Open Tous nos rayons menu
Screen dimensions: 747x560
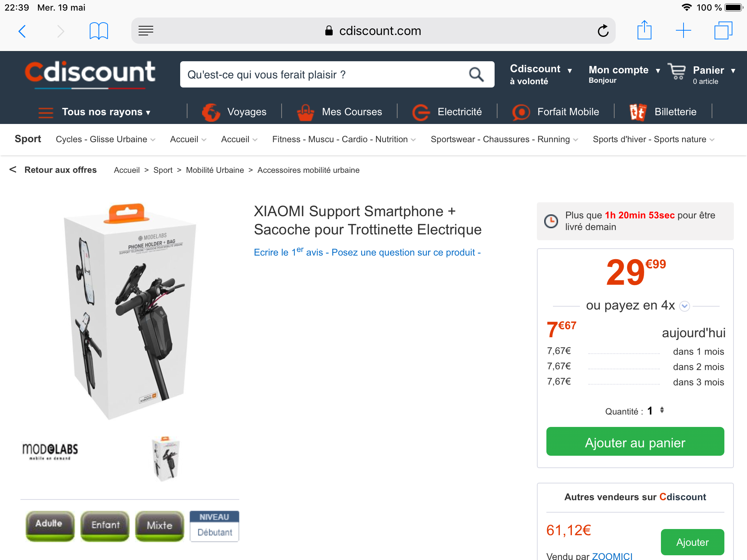pyautogui.click(x=95, y=112)
